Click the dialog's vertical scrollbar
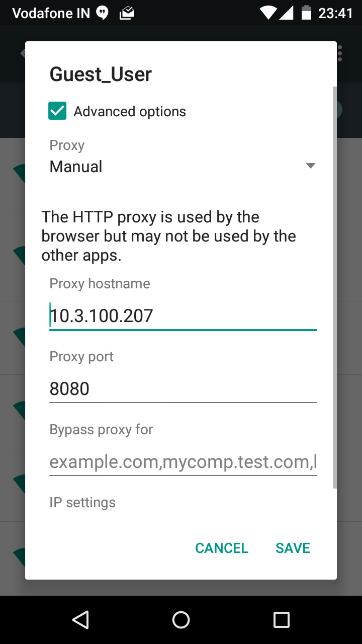The height and width of the screenshot is (644, 362). tap(334, 287)
